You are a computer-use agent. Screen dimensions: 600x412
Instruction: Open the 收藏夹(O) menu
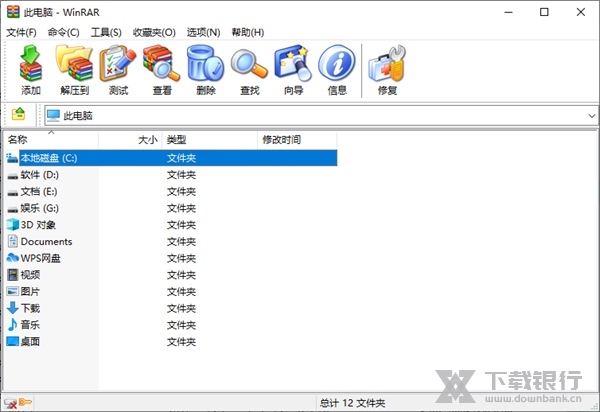click(x=154, y=33)
